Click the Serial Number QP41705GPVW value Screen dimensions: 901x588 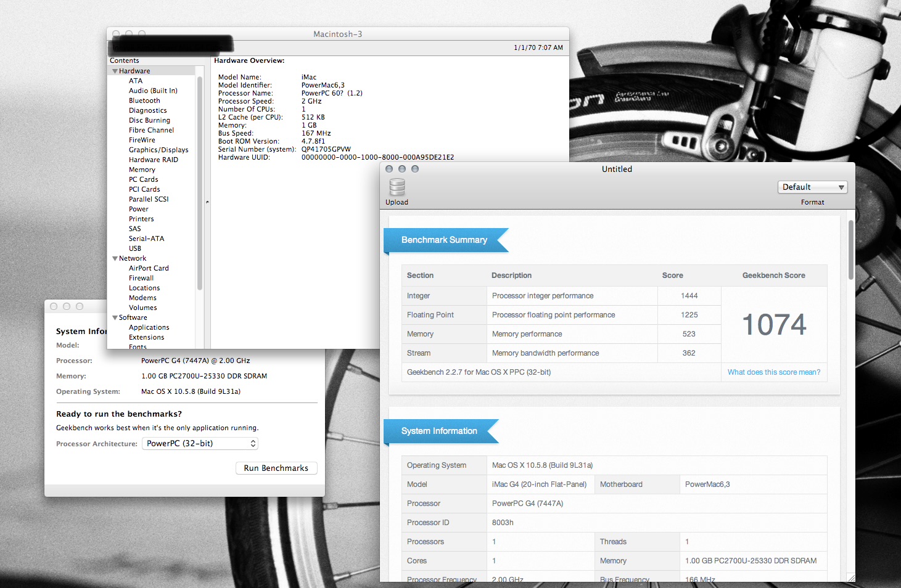pos(326,149)
